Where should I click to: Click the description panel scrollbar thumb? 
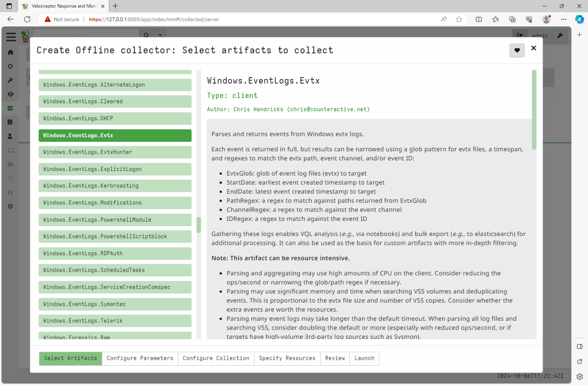pos(534,110)
